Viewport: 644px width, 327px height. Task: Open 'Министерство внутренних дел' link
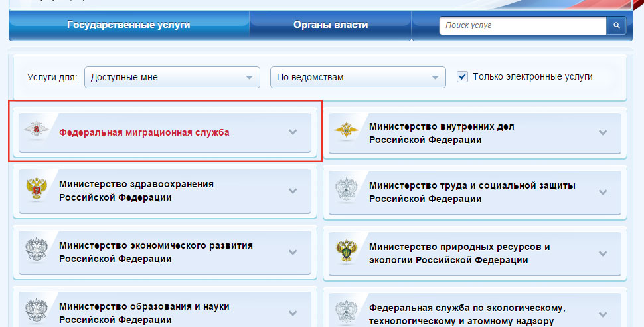(442, 134)
